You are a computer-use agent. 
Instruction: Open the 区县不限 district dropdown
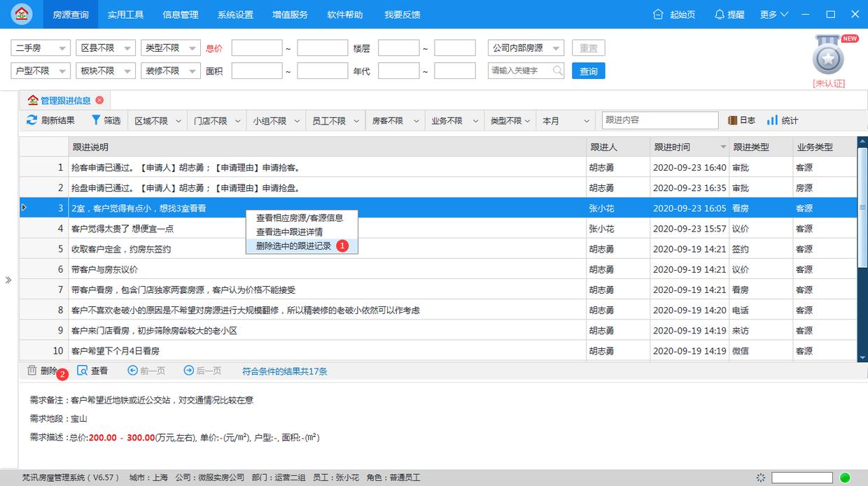click(105, 47)
